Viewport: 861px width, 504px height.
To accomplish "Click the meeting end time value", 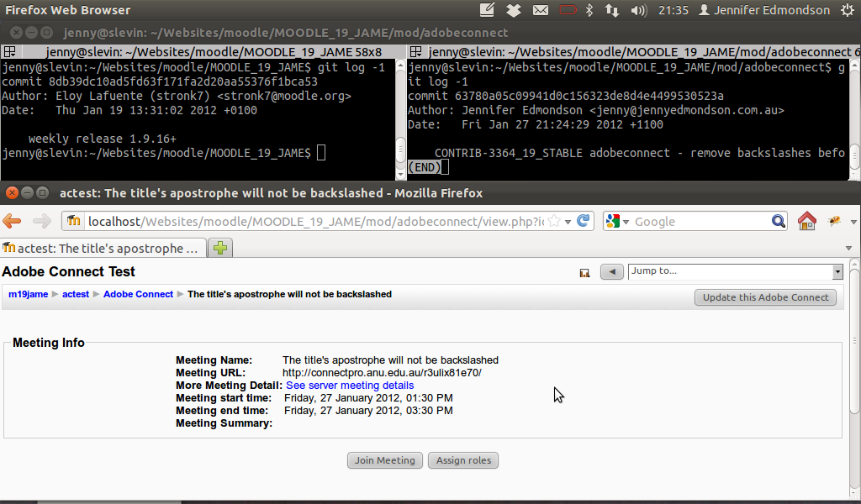I will coord(368,411).
